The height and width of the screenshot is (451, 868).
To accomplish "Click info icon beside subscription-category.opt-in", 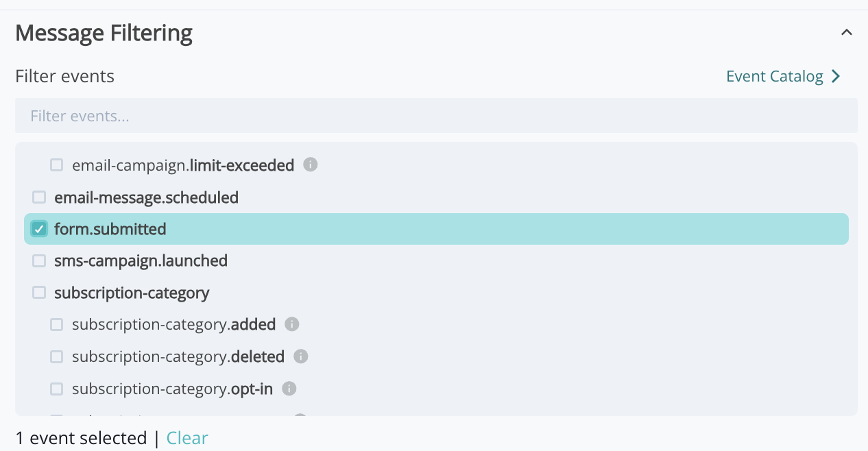I will [x=289, y=389].
